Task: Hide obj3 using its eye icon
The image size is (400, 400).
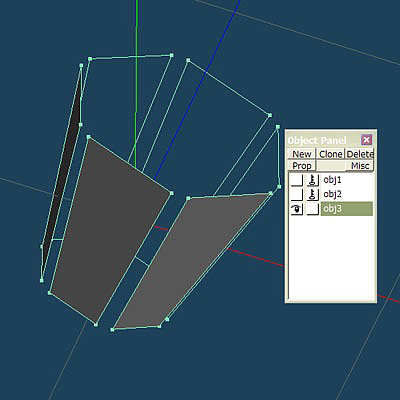Action: coord(297,209)
